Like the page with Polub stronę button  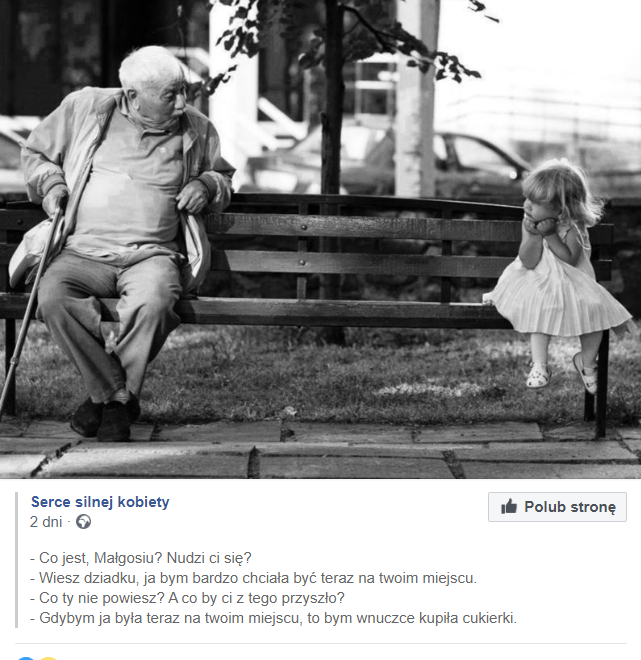tap(557, 507)
